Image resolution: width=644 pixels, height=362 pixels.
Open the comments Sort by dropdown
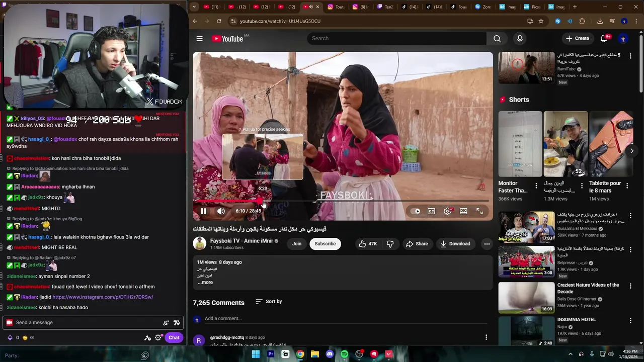pos(269,302)
